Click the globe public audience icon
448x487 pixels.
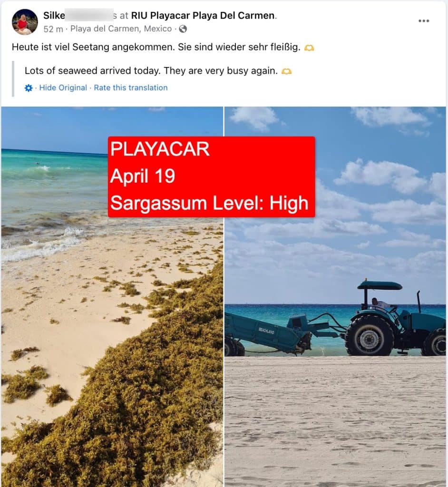(183, 29)
